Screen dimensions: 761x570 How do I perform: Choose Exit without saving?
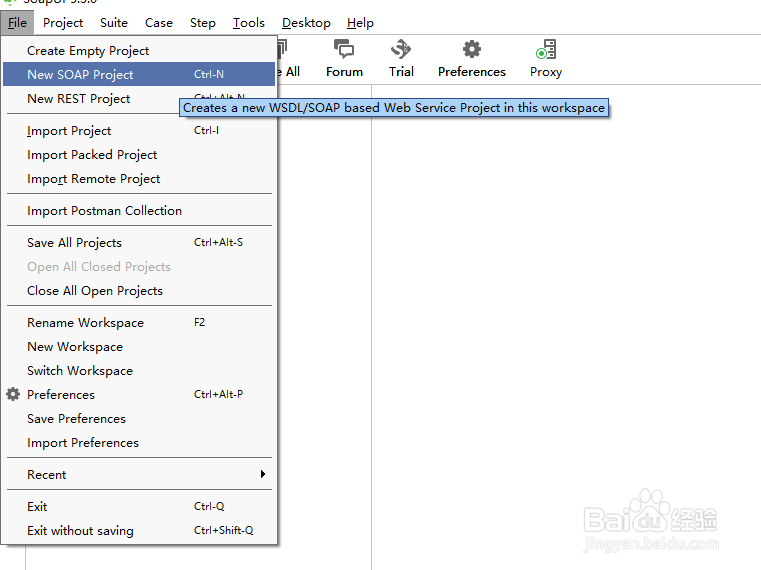(x=139, y=530)
